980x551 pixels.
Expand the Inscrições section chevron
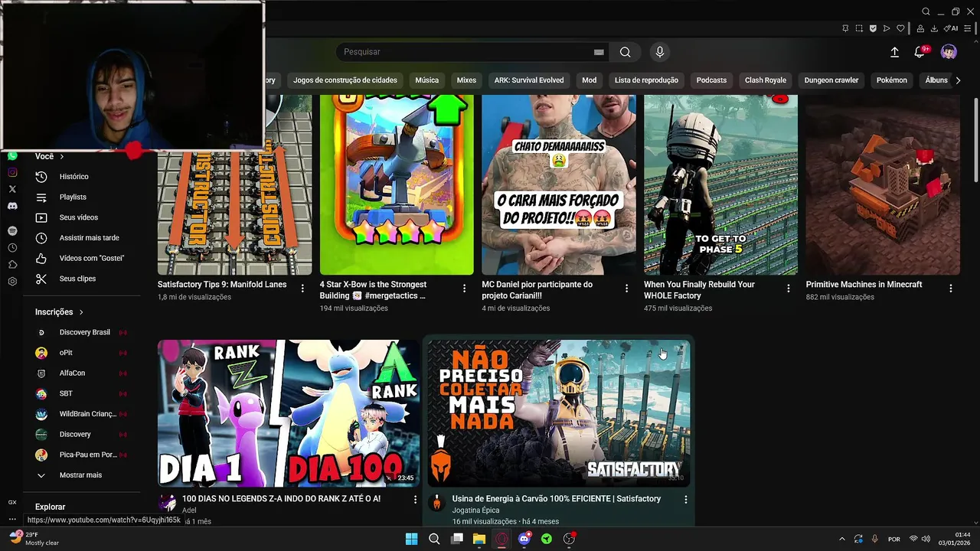pos(81,312)
